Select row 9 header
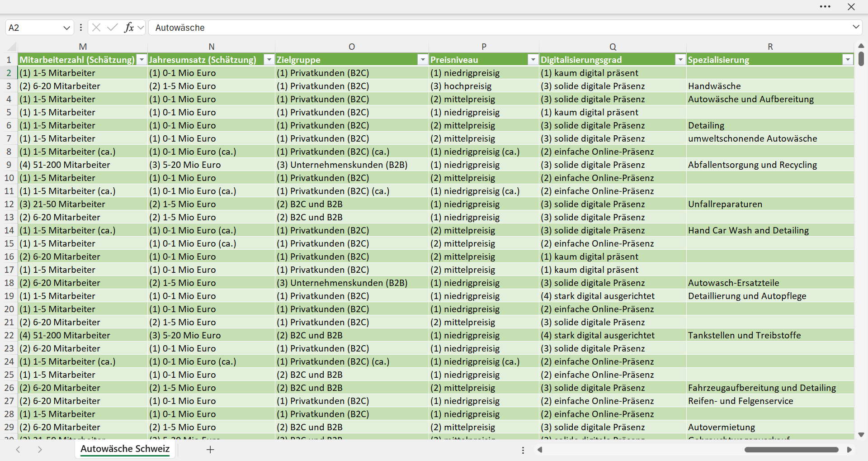The width and height of the screenshot is (868, 461). click(9, 165)
